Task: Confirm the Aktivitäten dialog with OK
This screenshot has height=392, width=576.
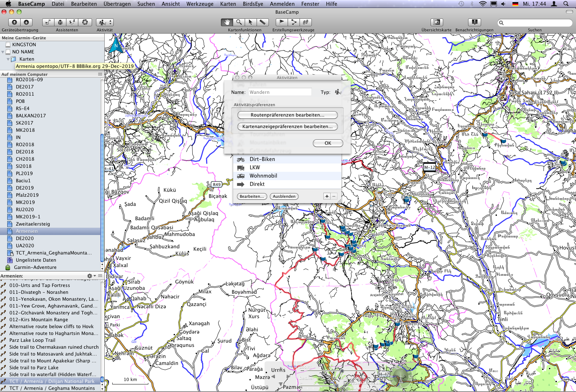Action: [328, 143]
